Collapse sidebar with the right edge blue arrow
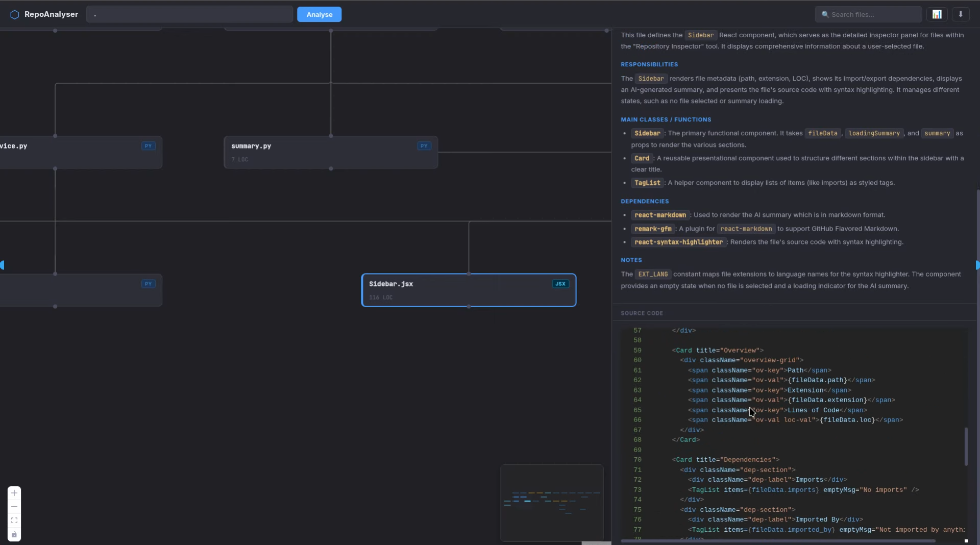 (x=977, y=265)
